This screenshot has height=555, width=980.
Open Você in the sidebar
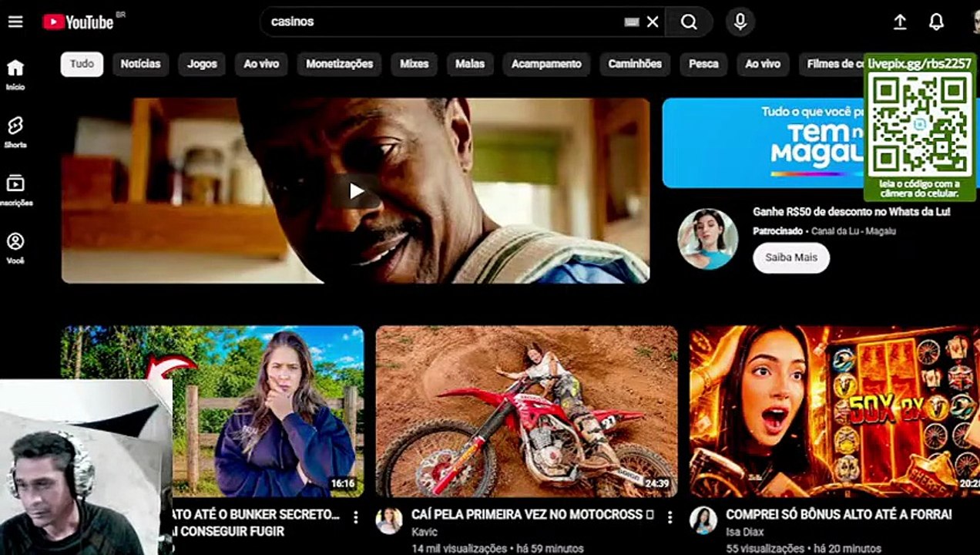(15, 249)
